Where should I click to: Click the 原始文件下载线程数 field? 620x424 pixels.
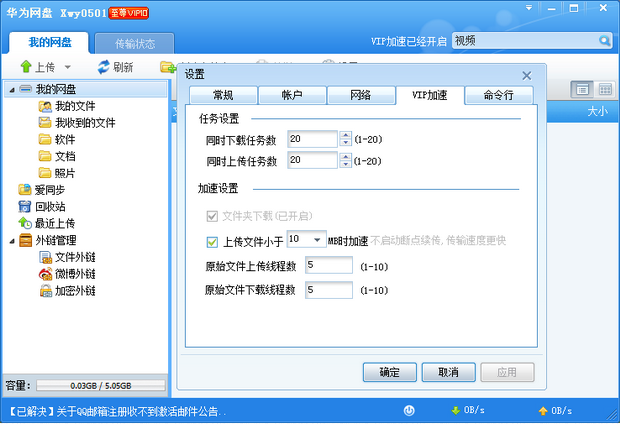[x=329, y=290]
